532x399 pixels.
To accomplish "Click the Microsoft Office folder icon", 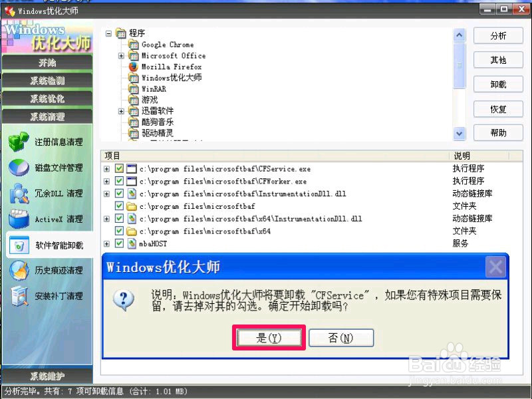I will point(134,56).
